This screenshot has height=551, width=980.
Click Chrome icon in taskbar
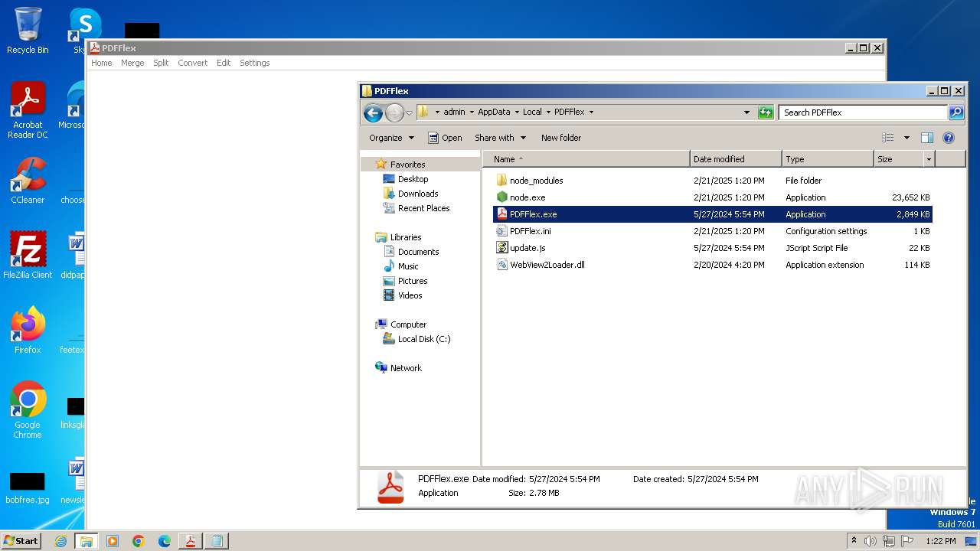coord(139,541)
